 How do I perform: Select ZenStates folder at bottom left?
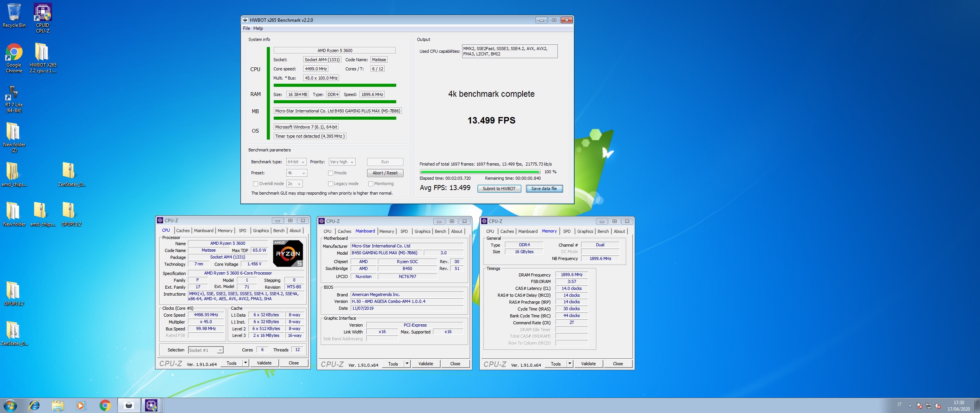point(14,333)
